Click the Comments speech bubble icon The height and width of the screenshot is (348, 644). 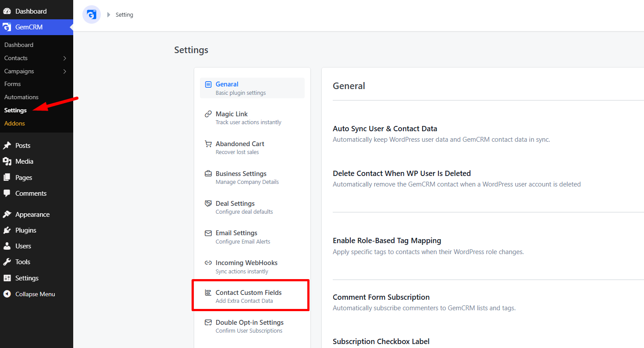[x=7, y=194]
